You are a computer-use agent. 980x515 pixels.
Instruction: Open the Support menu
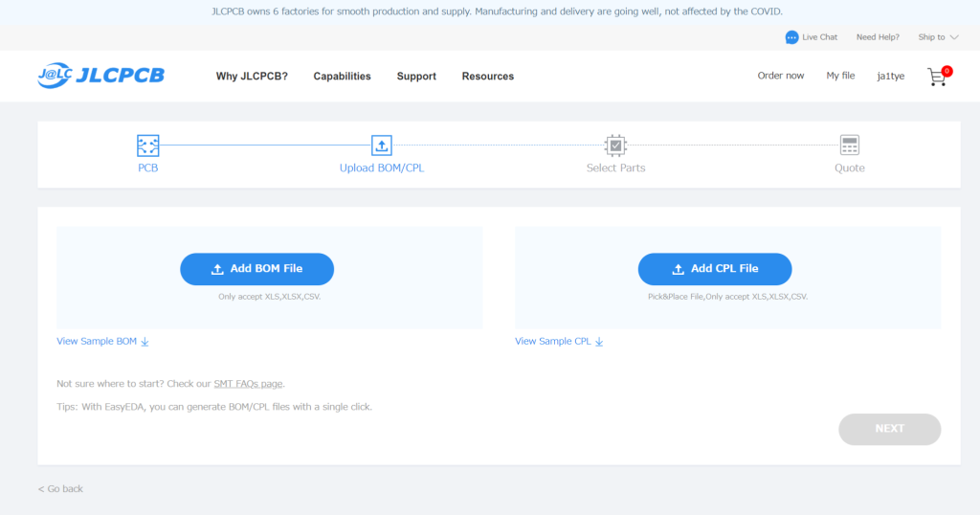click(416, 77)
